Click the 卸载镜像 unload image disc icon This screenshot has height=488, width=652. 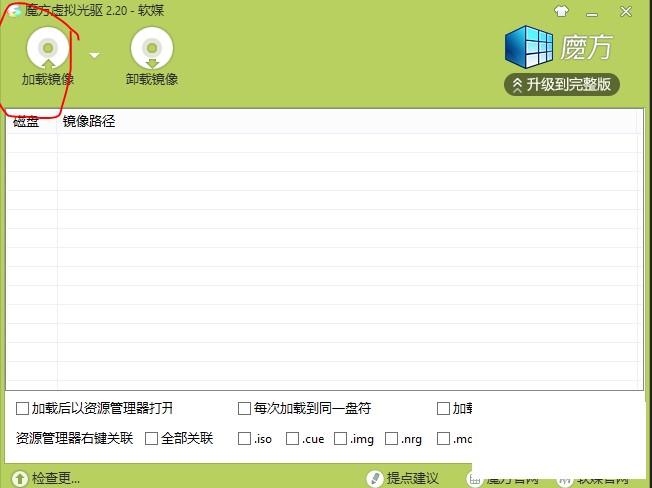tap(152, 48)
